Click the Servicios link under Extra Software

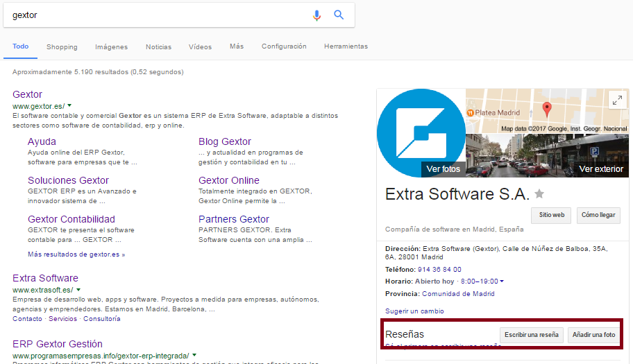click(x=62, y=318)
